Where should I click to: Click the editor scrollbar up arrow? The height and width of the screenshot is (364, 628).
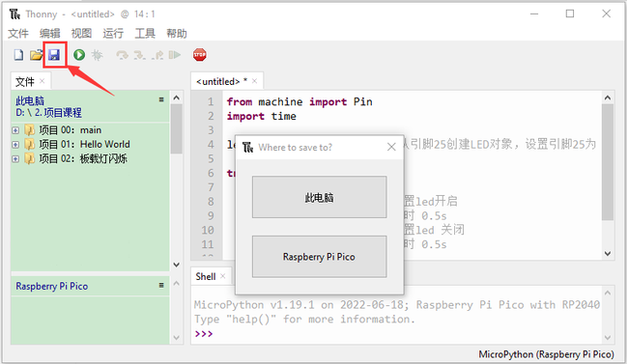click(x=608, y=98)
